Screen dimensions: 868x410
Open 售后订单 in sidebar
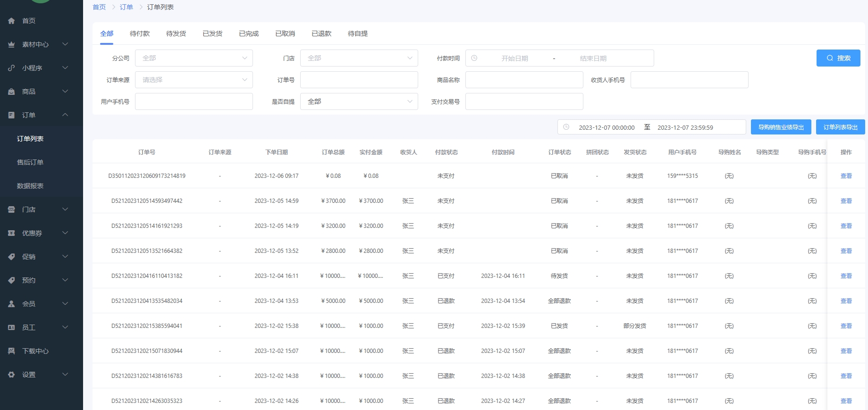[x=30, y=162]
